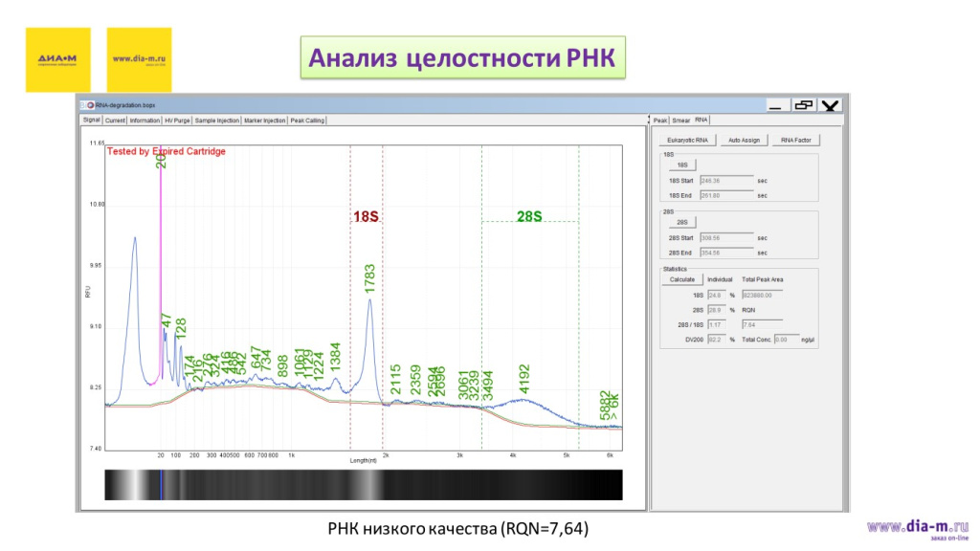The image size is (980, 551).
Task: Select the HV Purge tab
Action: [177, 120]
